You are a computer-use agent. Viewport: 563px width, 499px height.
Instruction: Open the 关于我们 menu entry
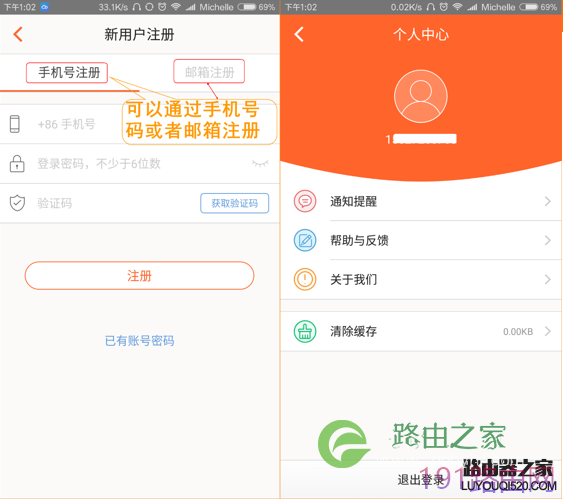[x=421, y=279]
